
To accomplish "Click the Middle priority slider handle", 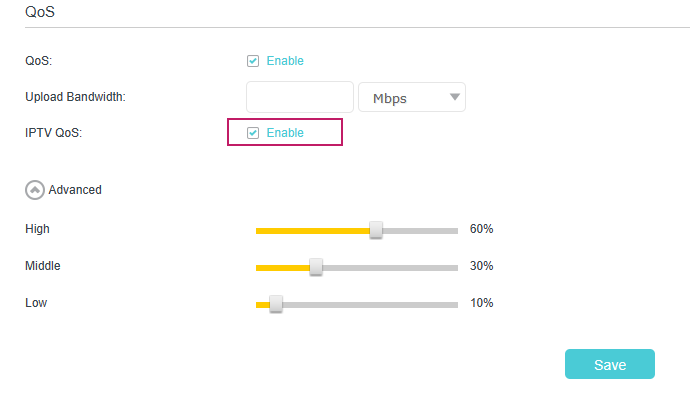I will (316, 267).
